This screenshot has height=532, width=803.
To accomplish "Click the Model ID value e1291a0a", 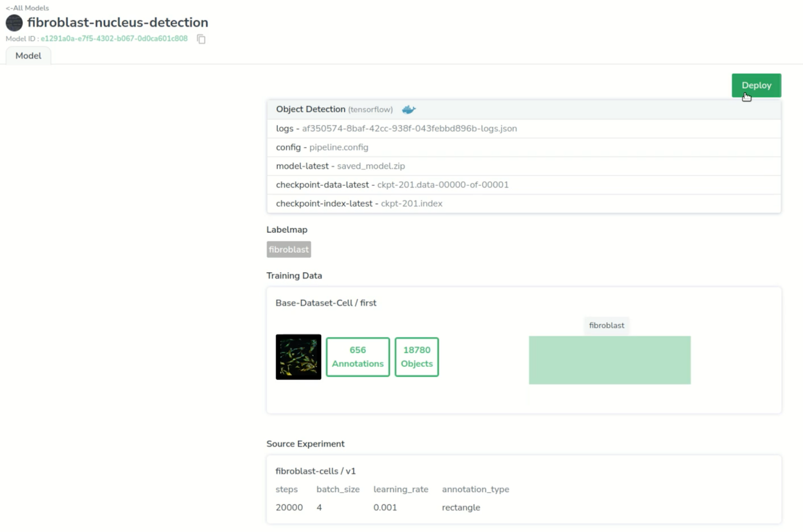I will point(114,38).
